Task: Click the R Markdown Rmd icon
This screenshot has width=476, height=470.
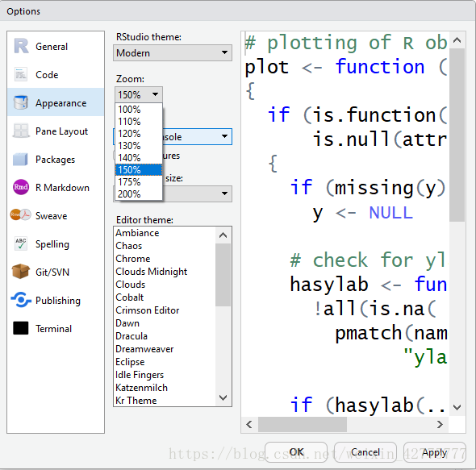Action: click(x=21, y=187)
